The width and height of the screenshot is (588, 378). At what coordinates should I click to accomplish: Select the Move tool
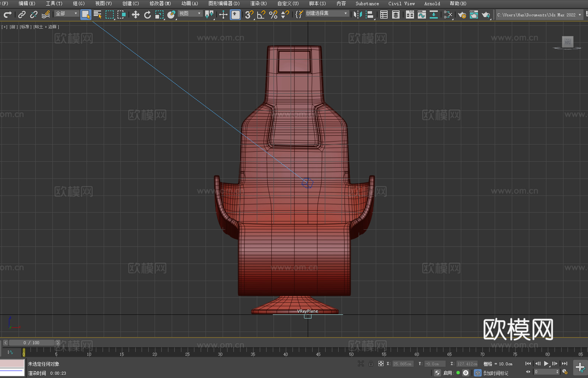tap(136, 14)
